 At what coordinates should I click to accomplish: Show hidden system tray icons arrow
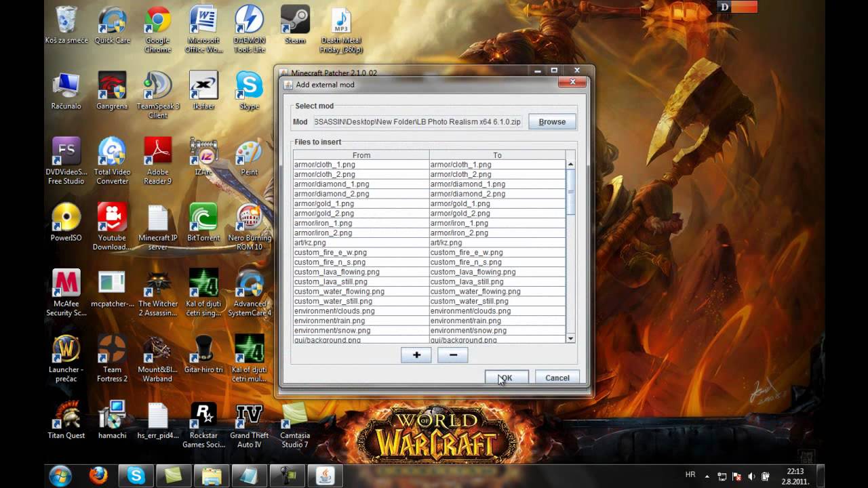[x=707, y=476]
